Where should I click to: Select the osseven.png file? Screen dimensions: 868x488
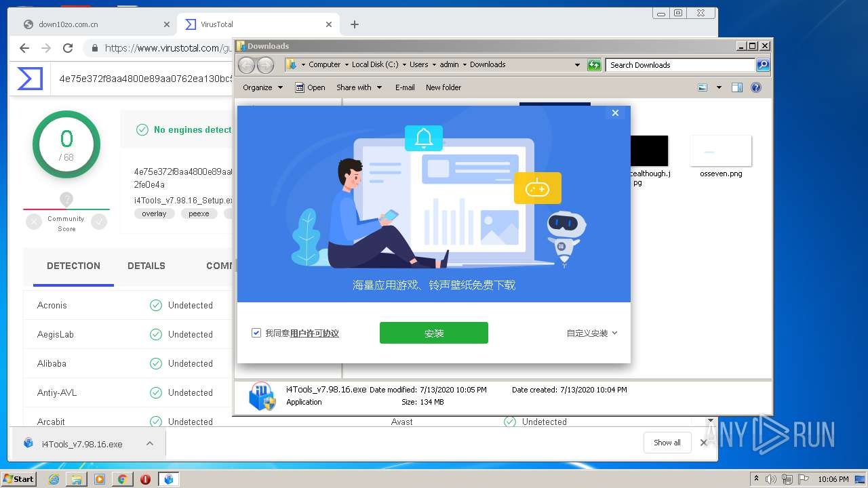pyautogui.click(x=721, y=157)
